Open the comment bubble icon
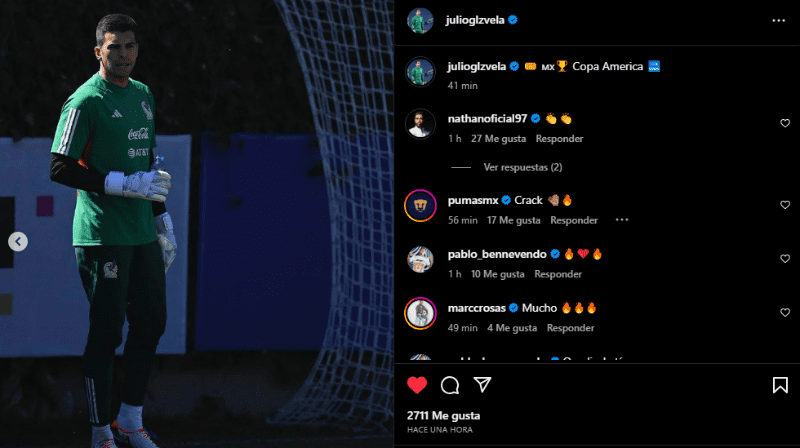 coord(449,385)
